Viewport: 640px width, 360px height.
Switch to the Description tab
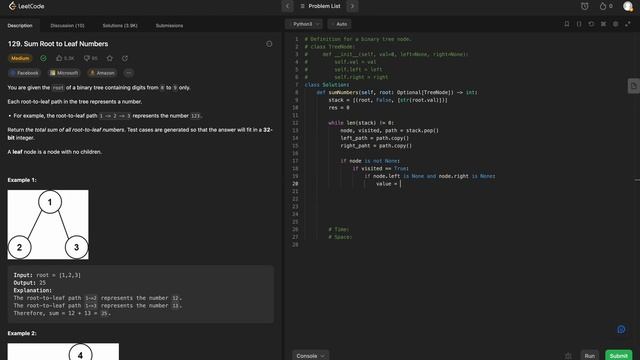pos(20,25)
